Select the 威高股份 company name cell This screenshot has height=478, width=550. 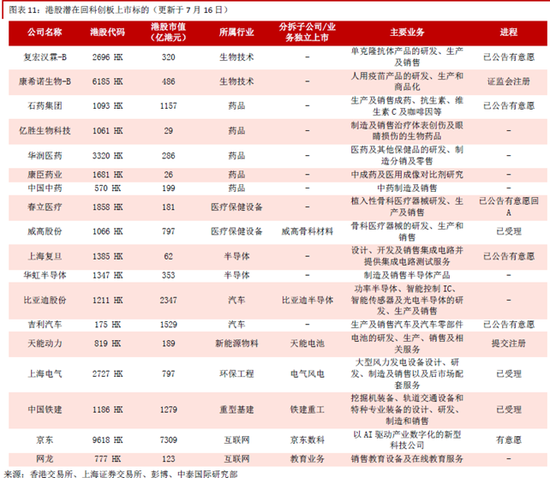(45, 231)
